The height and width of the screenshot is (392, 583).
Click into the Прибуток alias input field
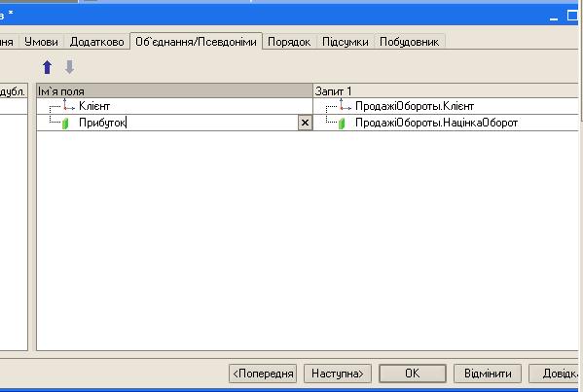[188, 123]
